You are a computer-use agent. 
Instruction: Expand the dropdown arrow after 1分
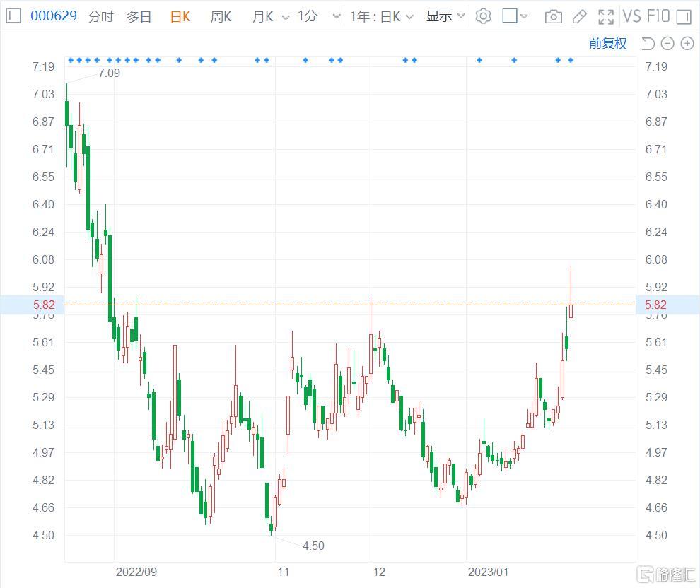[337, 17]
